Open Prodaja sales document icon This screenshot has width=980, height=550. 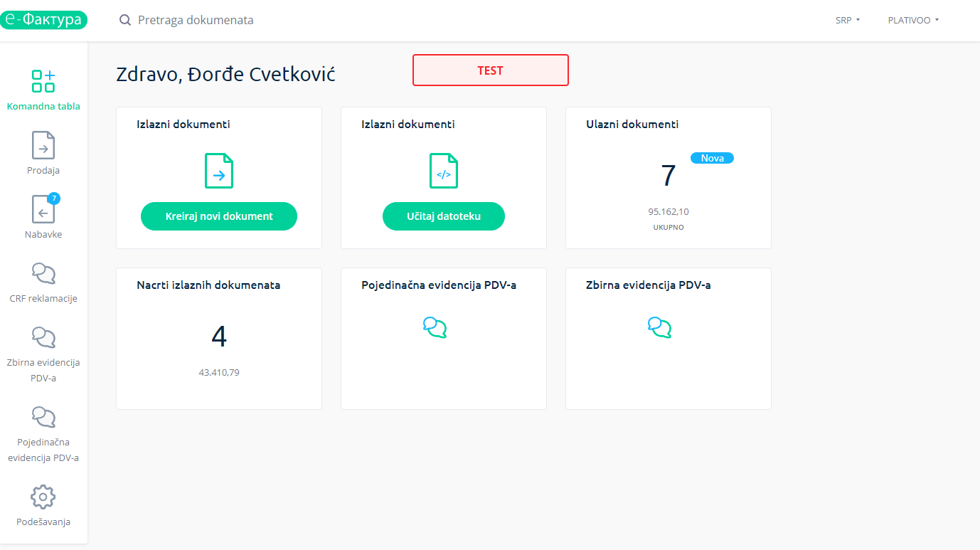coord(43,145)
